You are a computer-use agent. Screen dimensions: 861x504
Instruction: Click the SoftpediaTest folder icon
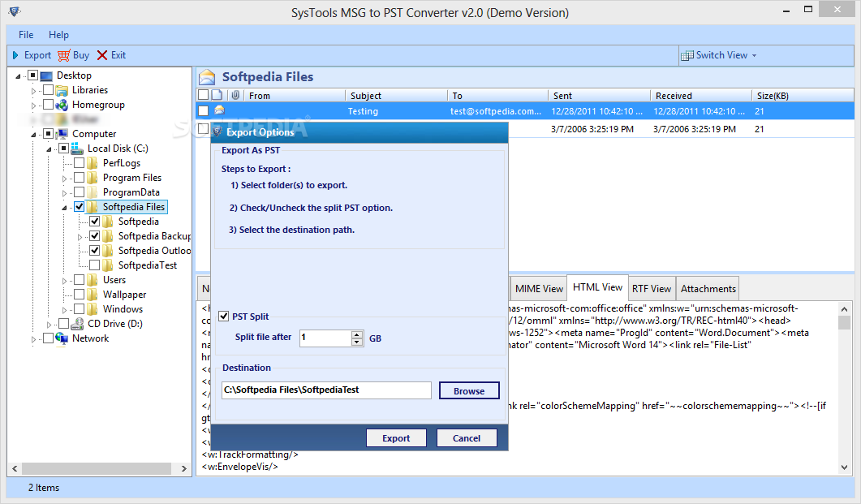click(x=108, y=265)
